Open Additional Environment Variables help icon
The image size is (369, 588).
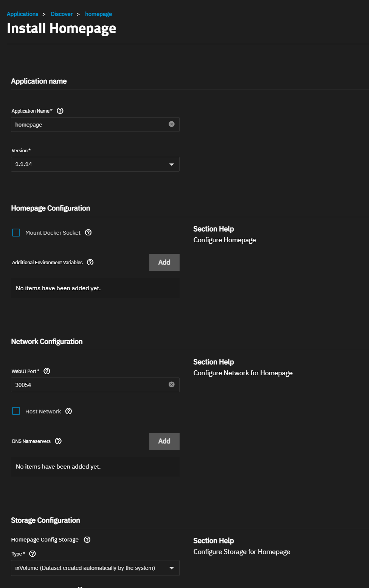click(90, 262)
